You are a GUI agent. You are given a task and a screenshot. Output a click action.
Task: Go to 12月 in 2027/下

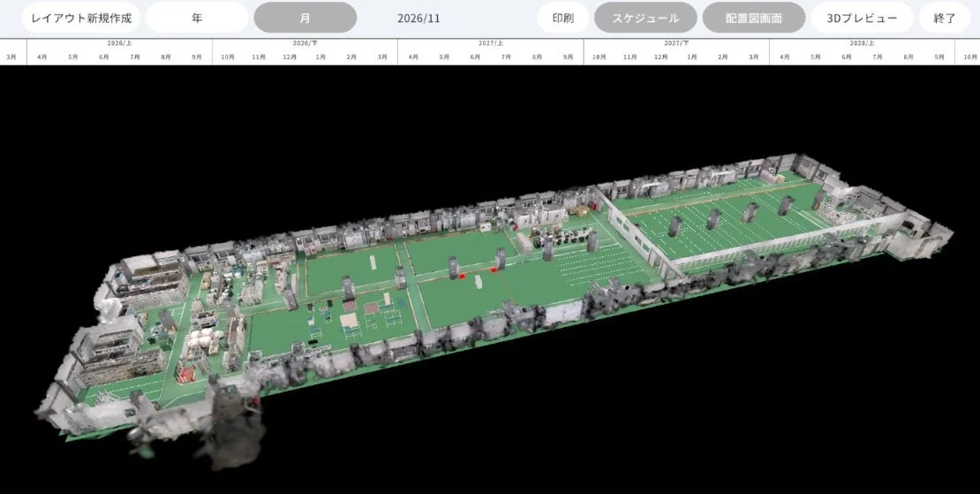click(660, 57)
